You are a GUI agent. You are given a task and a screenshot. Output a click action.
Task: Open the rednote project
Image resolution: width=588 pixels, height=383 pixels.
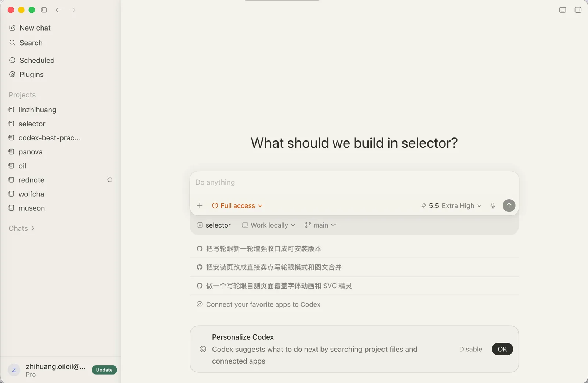60,180
